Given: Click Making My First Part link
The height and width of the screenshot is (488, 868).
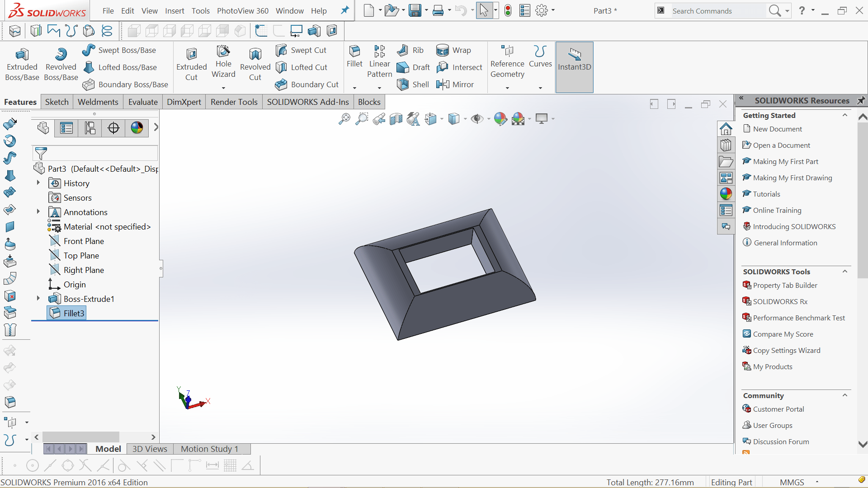Looking at the screenshot, I should coord(785,161).
